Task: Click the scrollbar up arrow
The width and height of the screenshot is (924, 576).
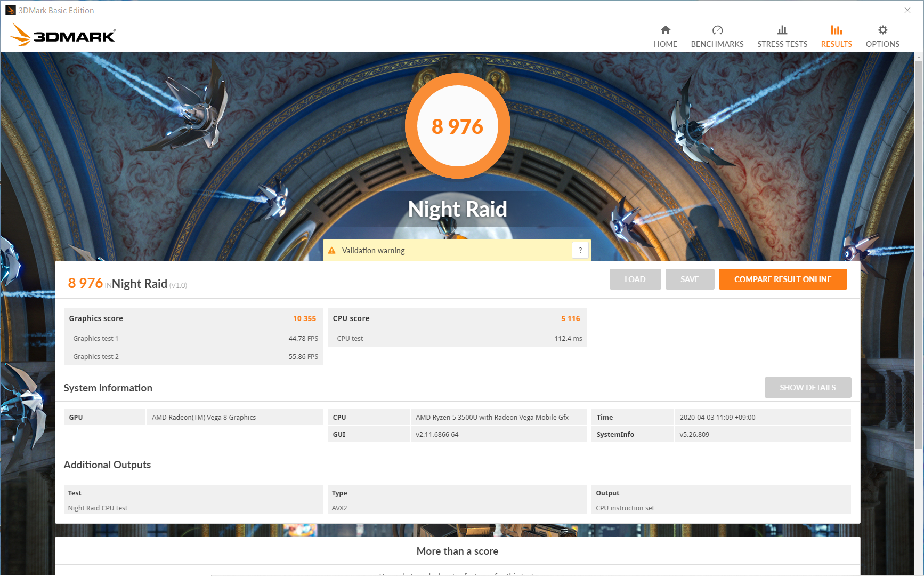Action: point(919,57)
